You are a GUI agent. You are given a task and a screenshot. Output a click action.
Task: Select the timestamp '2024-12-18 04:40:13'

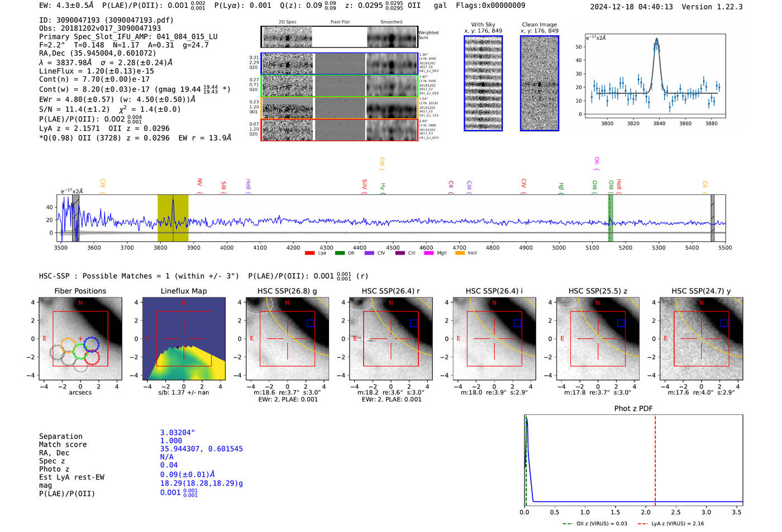(x=631, y=7)
